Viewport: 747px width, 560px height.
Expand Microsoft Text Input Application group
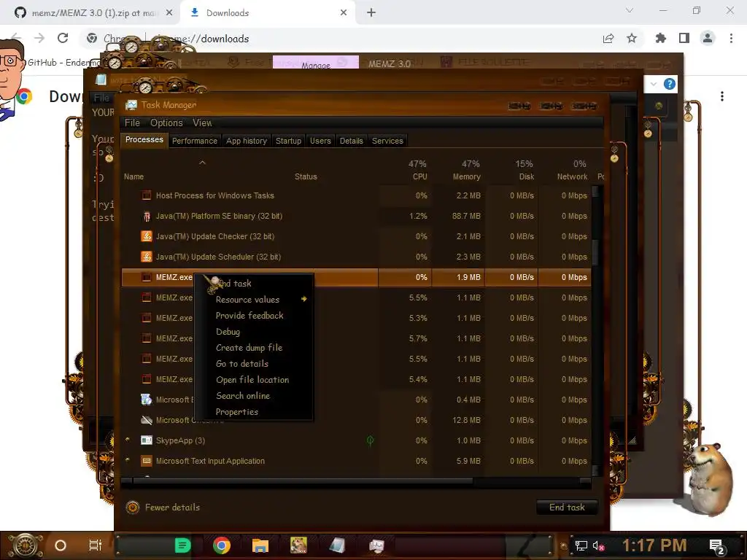tap(128, 461)
